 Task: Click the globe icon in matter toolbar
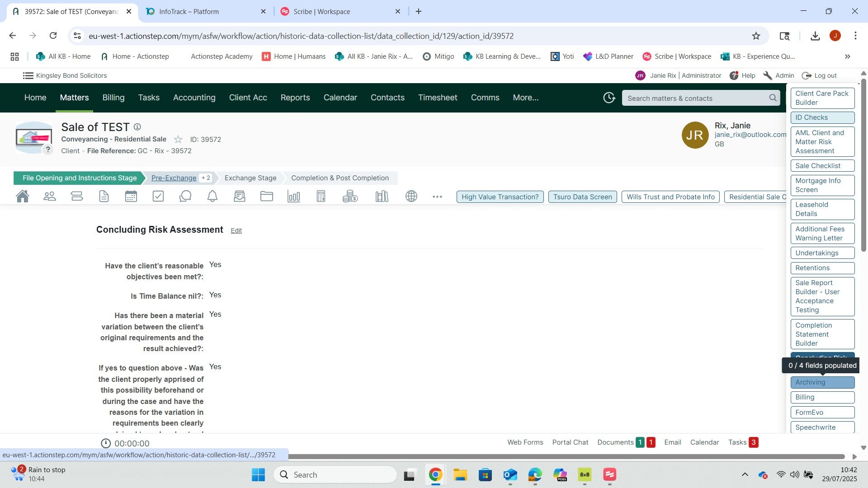411,197
